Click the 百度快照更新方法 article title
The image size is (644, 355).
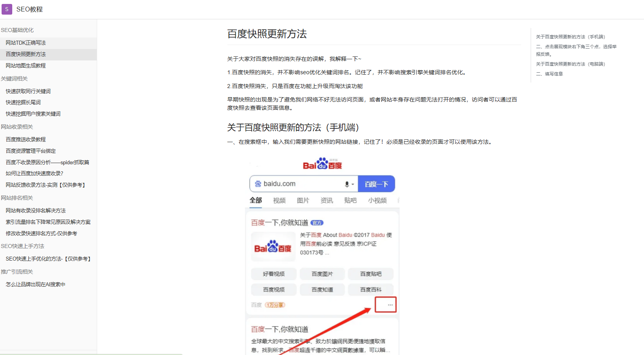[x=267, y=34]
